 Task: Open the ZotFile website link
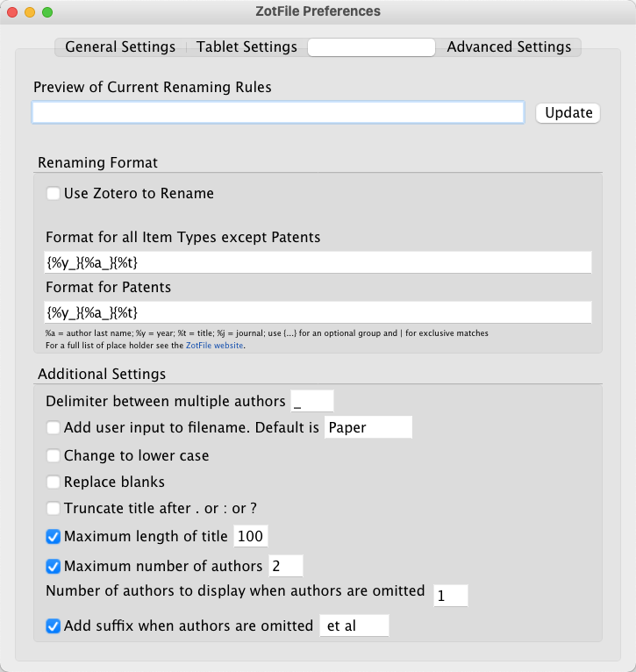click(x=215, y=346)
